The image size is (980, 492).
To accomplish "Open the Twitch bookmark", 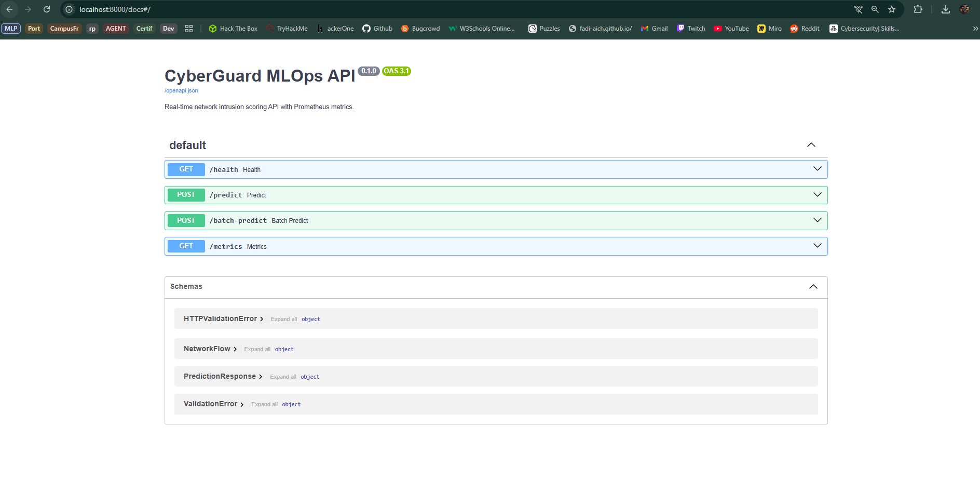I will tap(691, 29).
